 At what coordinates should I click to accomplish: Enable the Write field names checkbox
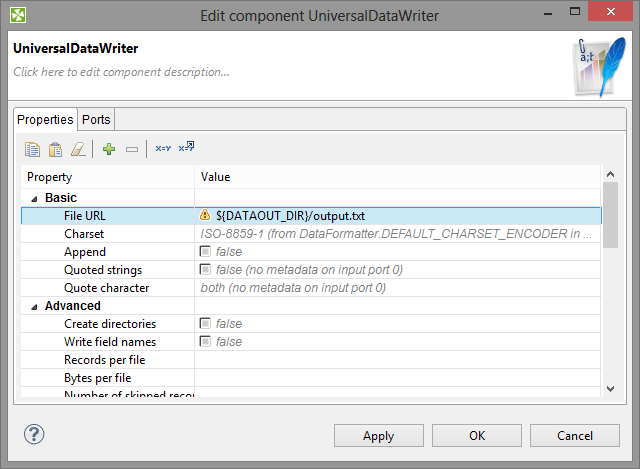point(205,342)
